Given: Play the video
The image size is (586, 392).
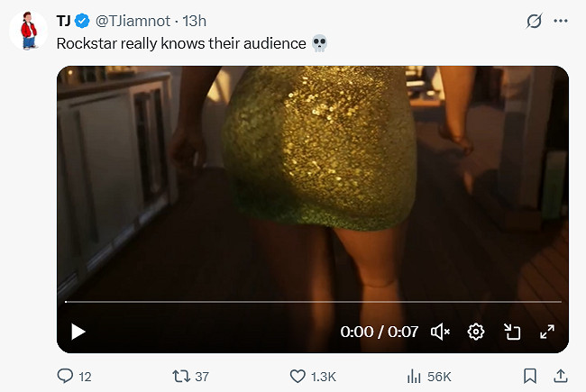Looking at the screenshot, I should click(x=78, y=332).
